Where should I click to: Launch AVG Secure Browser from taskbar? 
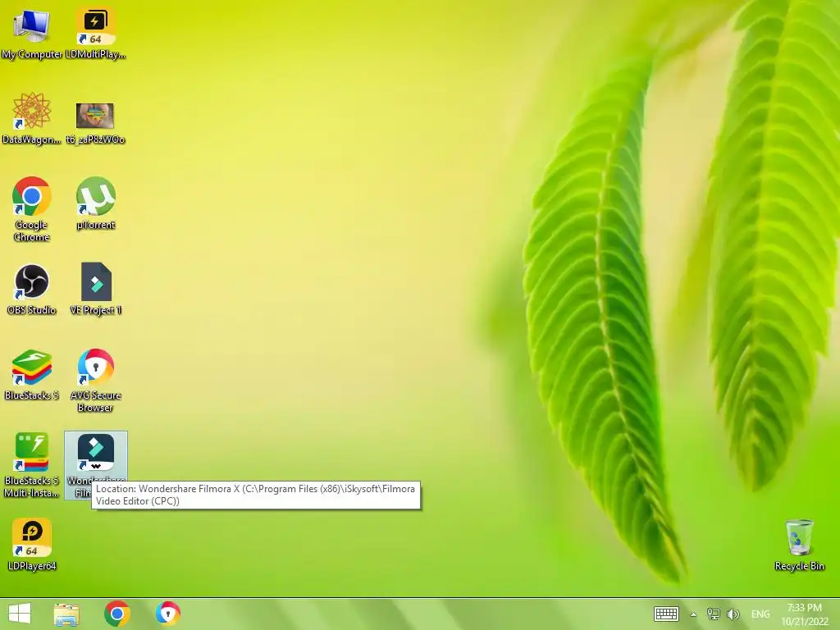[167, 614]
